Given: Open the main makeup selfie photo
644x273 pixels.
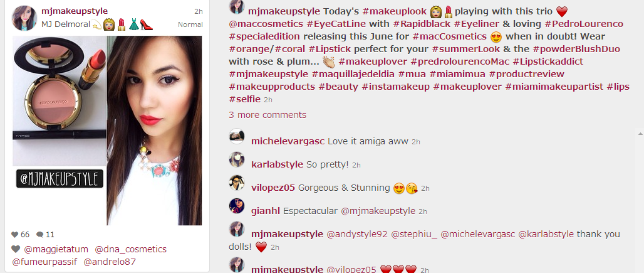Looking at the screenshot, I should 106,131.
